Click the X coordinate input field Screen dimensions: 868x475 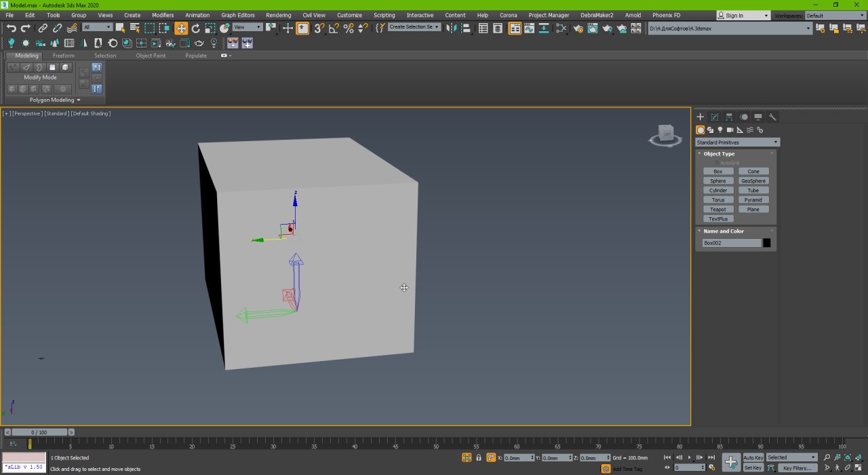(519, 458)
